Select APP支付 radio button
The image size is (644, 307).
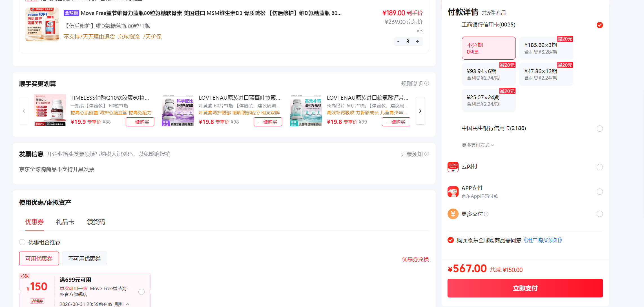coord(600,192)
